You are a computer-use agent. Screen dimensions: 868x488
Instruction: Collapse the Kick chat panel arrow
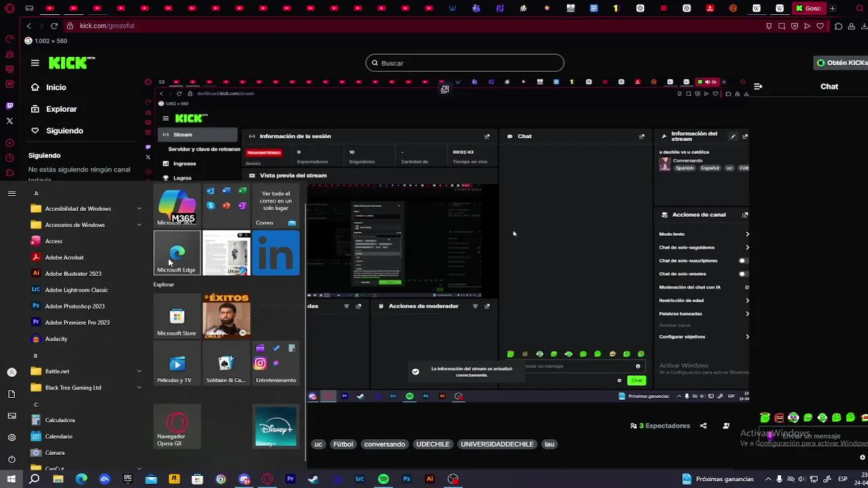point(758,87)
